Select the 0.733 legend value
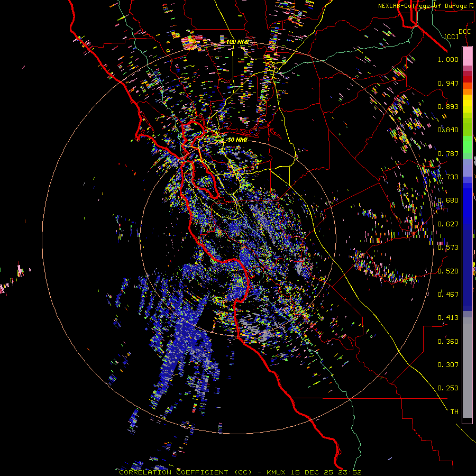 [448, 177]
